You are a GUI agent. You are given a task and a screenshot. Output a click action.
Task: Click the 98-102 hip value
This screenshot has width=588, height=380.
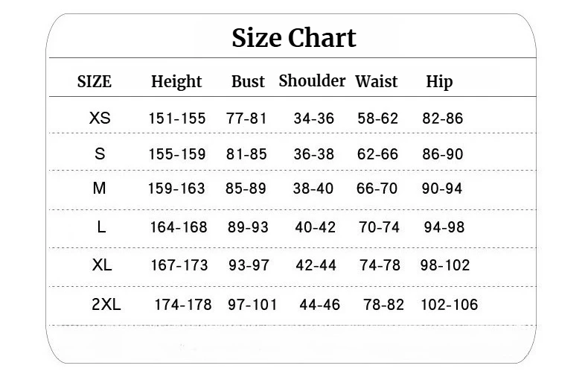tap(445, 265)
